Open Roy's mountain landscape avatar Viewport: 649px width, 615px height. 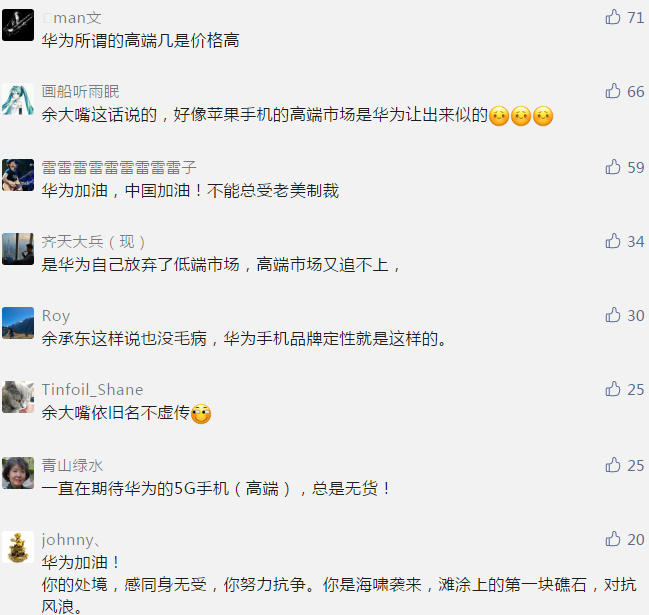[x=18, y=323]
